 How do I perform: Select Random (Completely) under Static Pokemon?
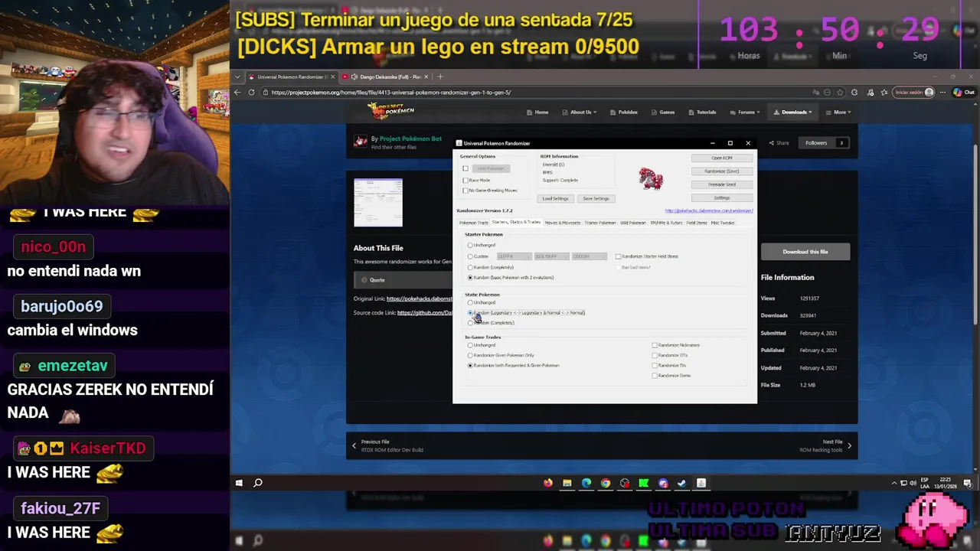[x=470, y=323]
